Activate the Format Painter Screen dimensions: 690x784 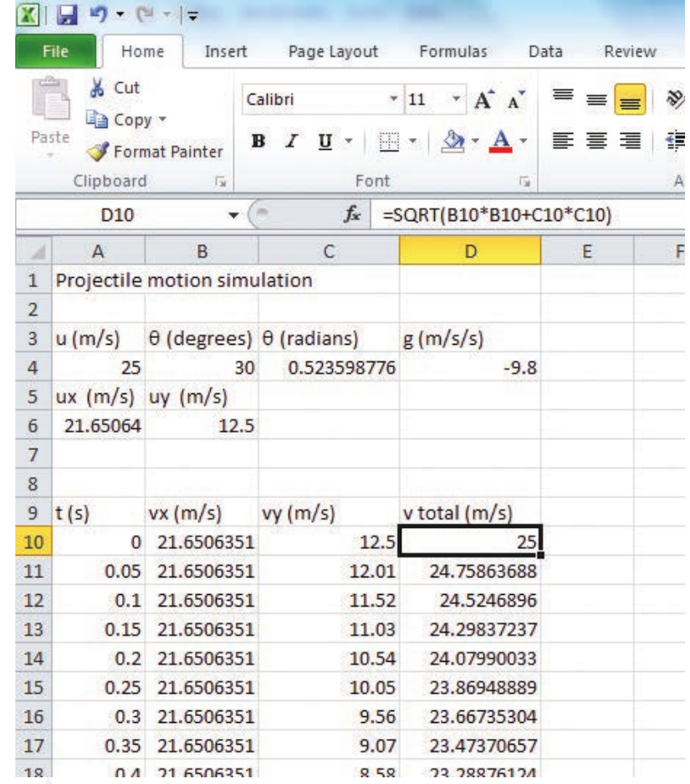pyautogui.click(x=155, y=151)
